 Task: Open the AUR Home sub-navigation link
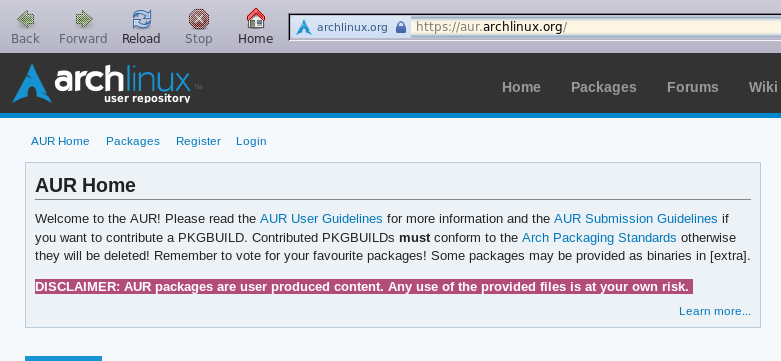point(60,141)
